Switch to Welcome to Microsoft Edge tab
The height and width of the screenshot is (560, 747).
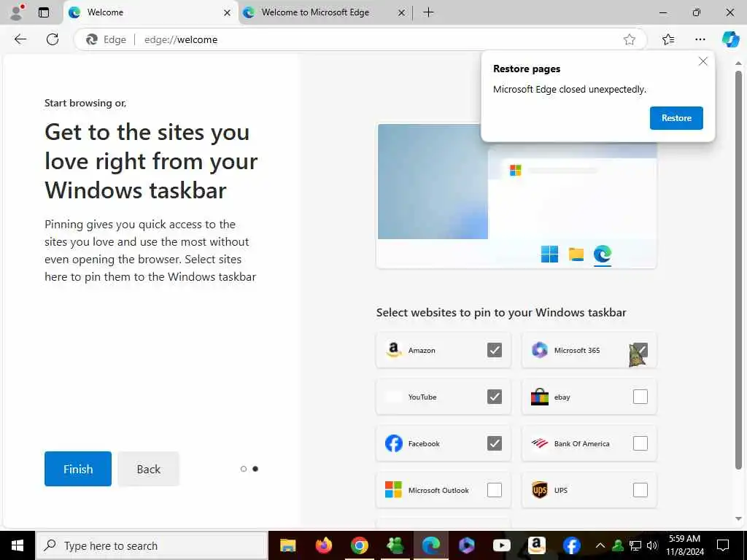coord(324,13)
